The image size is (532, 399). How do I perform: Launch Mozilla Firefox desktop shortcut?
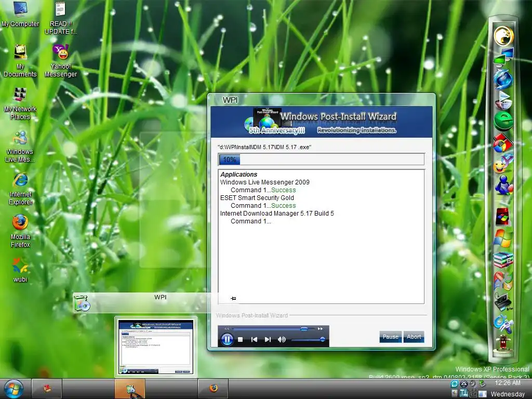pos(20,231)
